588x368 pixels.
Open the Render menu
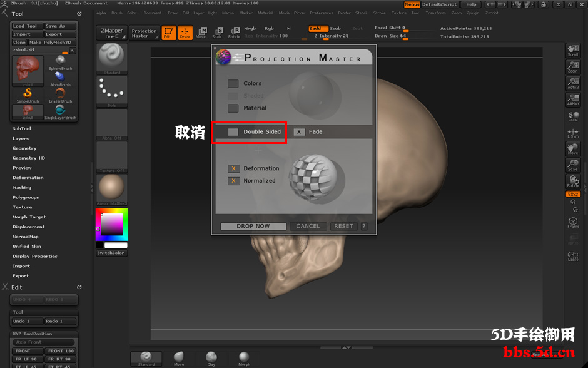[344, 13]
